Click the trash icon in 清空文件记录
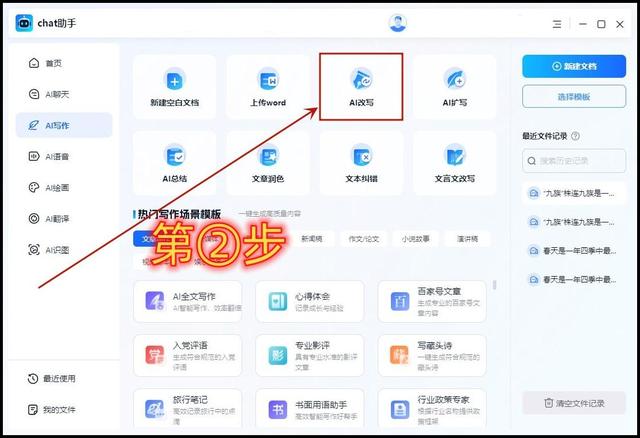The image size is (640, 438). click(x=549, y=403)
